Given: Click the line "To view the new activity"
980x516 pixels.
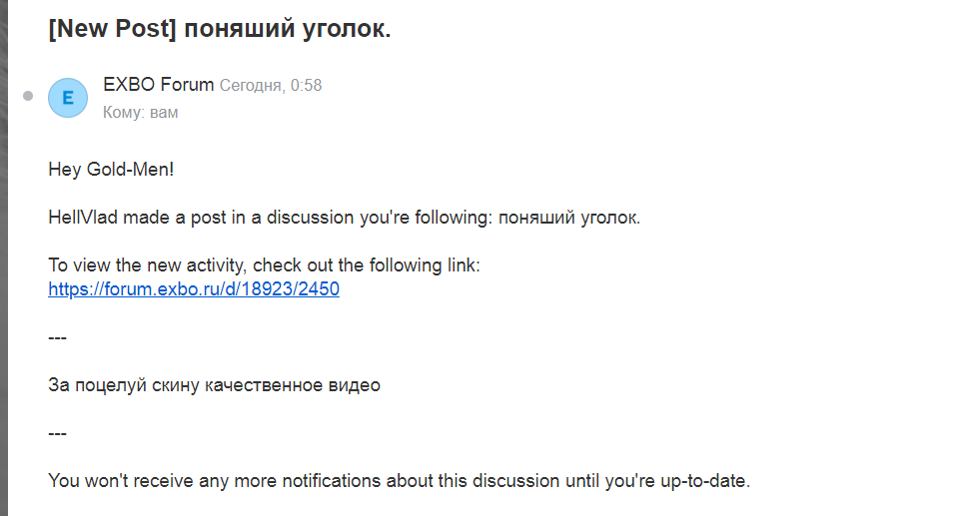Looking at the screenshot, I should [x=264, y=264].
